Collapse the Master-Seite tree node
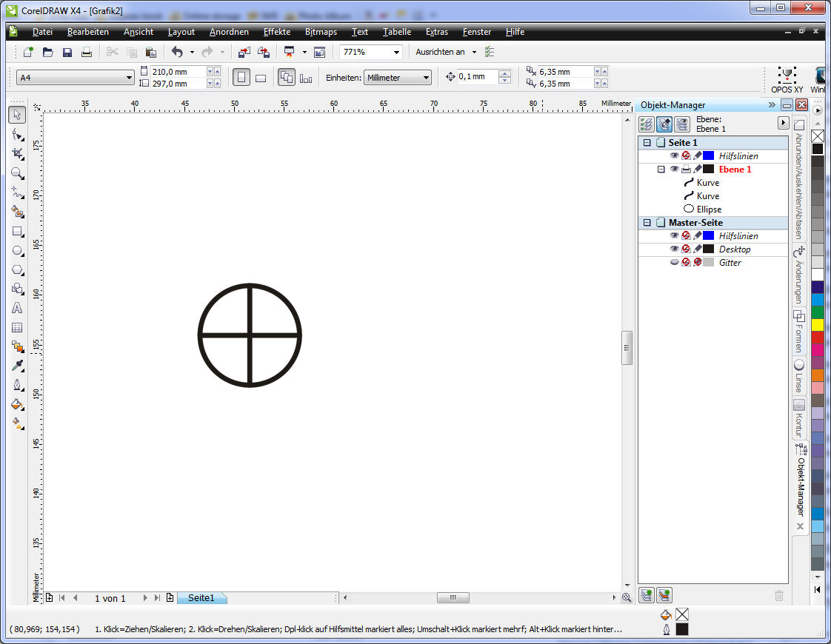 pos(647,223)
